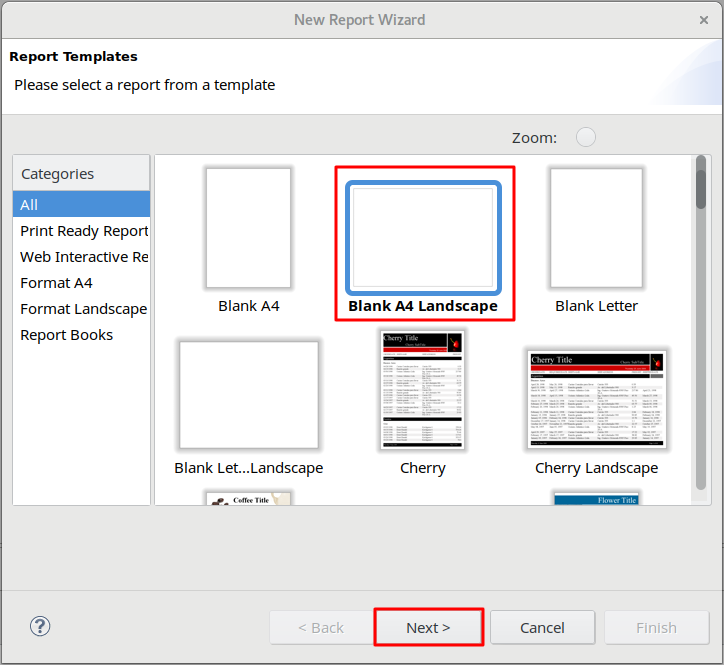Image resolution: width=724 pixels, height=665 pixels.
Task: Select the Cherry Landscape template
Action: (x=596, y=400)
